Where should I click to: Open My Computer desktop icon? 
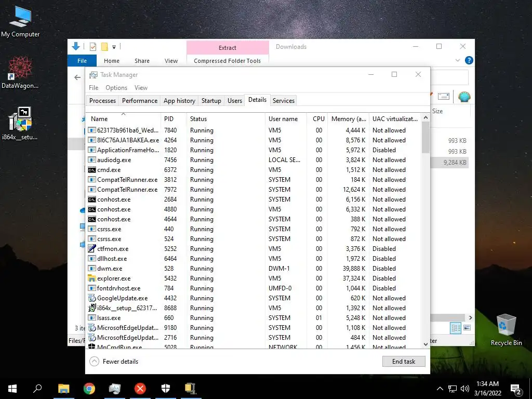point(20,22)
